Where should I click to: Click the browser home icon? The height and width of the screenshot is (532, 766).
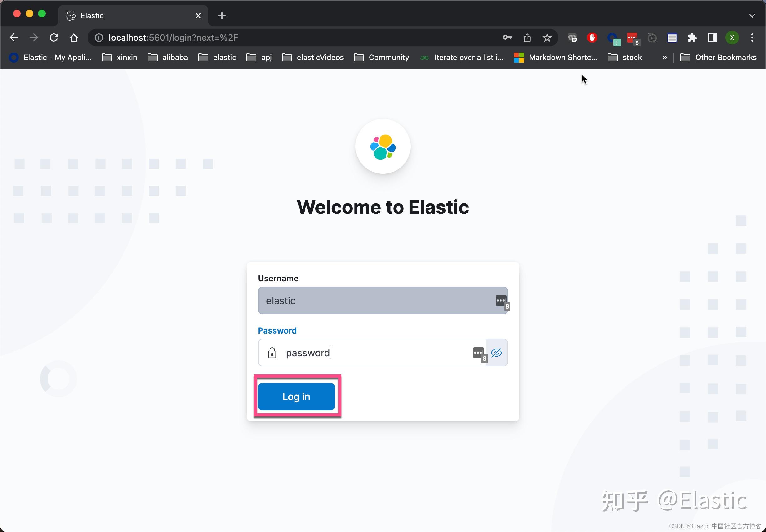[x=73, y=37]
